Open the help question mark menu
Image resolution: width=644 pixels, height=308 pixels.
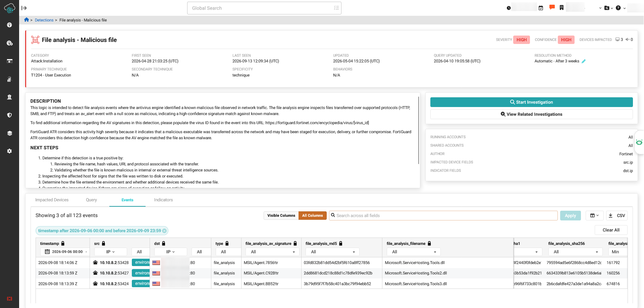click(621, 8)
